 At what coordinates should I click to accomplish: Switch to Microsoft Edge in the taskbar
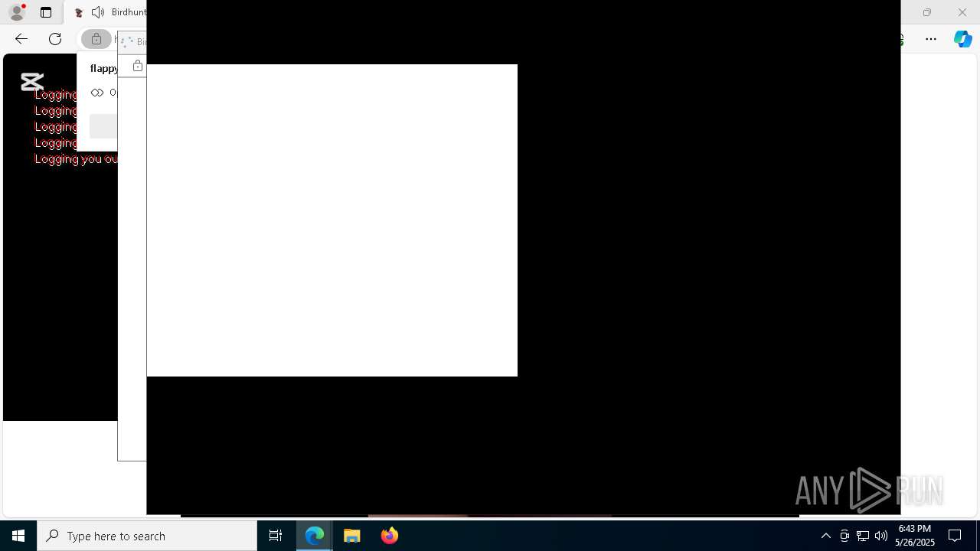click(x=315, y=536)
